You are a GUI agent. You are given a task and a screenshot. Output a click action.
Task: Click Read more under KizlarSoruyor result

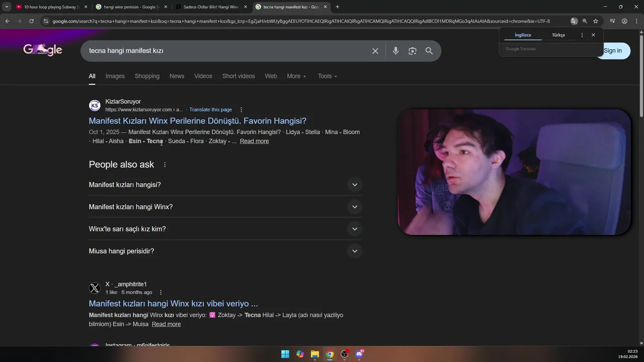254,141
